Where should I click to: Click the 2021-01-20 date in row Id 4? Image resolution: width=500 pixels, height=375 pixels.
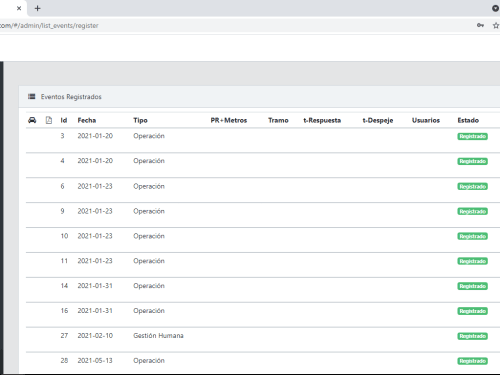pos(95,161)
